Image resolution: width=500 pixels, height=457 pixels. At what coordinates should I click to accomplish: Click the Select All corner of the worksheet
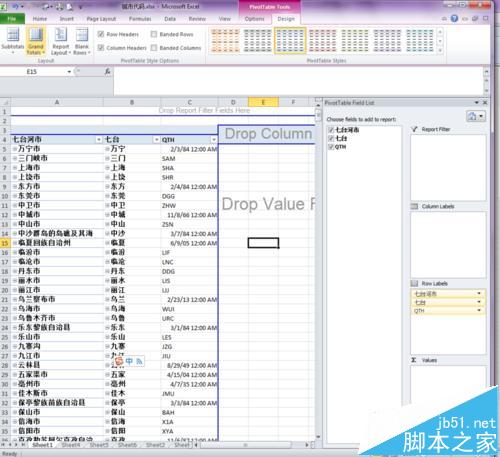point(5,102)
